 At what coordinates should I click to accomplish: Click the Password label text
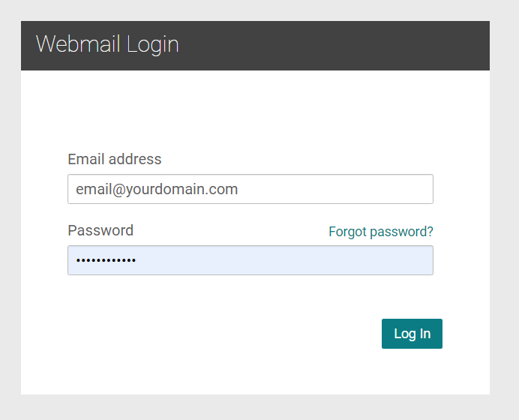(x=100, y=230)
